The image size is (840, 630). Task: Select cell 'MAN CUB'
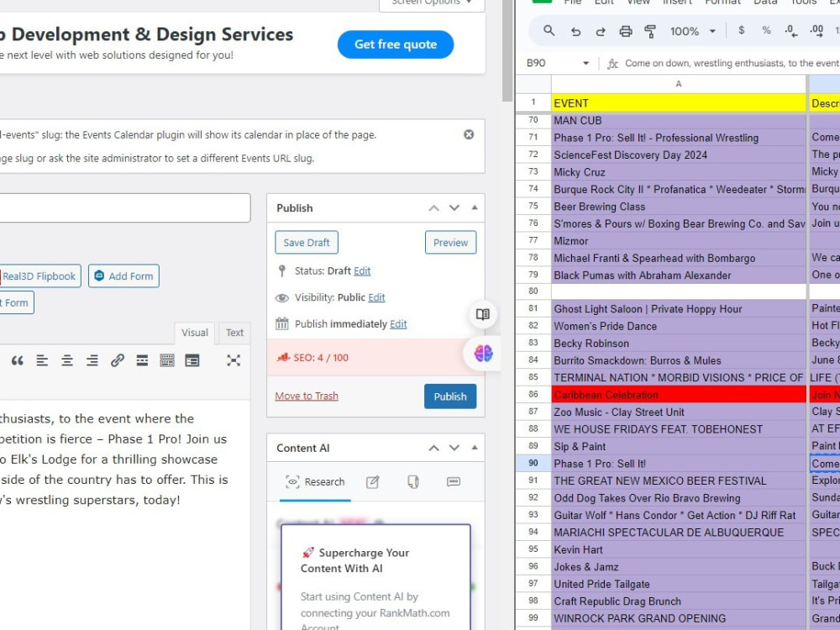tap(678, 120)
